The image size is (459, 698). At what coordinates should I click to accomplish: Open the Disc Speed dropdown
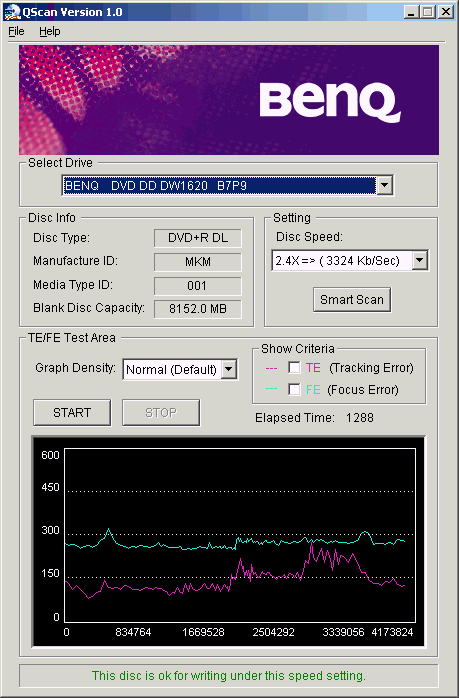coord(350,260)
